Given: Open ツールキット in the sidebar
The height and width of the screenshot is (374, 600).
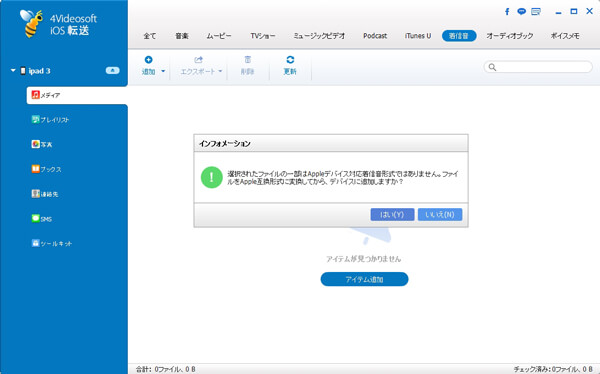Looking at the screenshot, I should coord(52,243).
